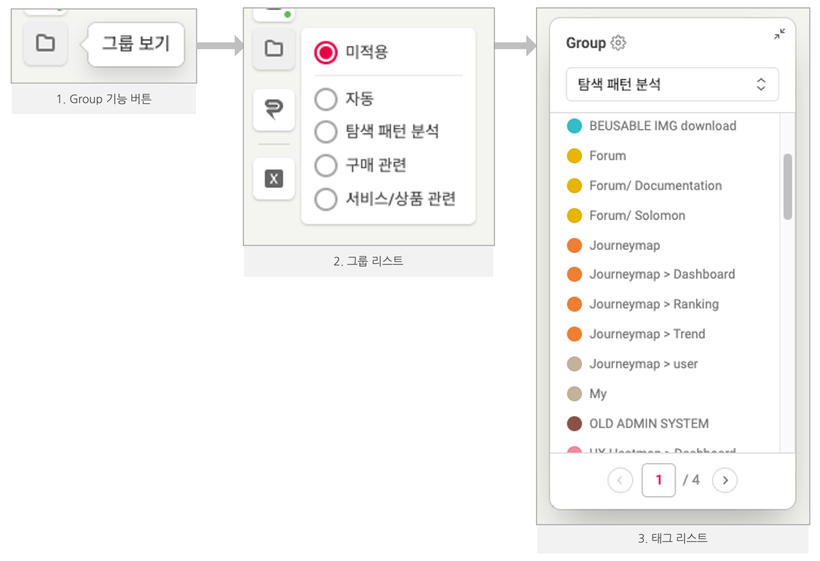Select the 자동 radio option
820x561 pixels.
[x=326, y=99]
